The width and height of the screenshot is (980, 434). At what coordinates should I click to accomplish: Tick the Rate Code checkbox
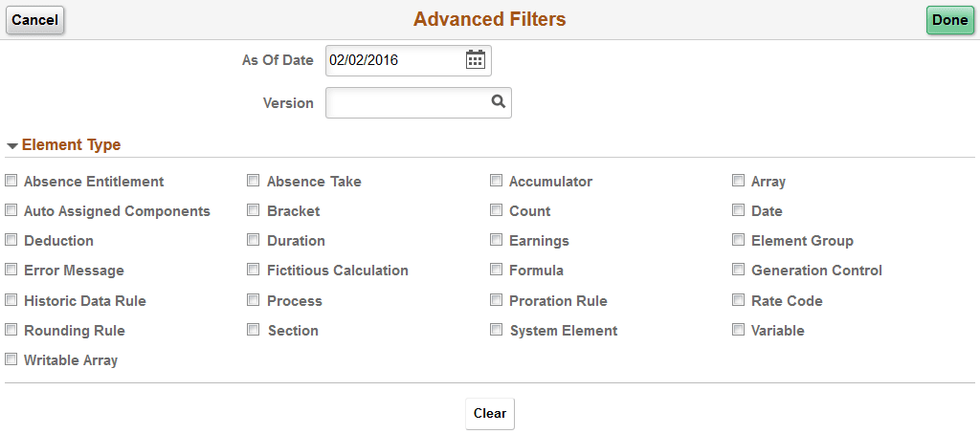point(739,300)
